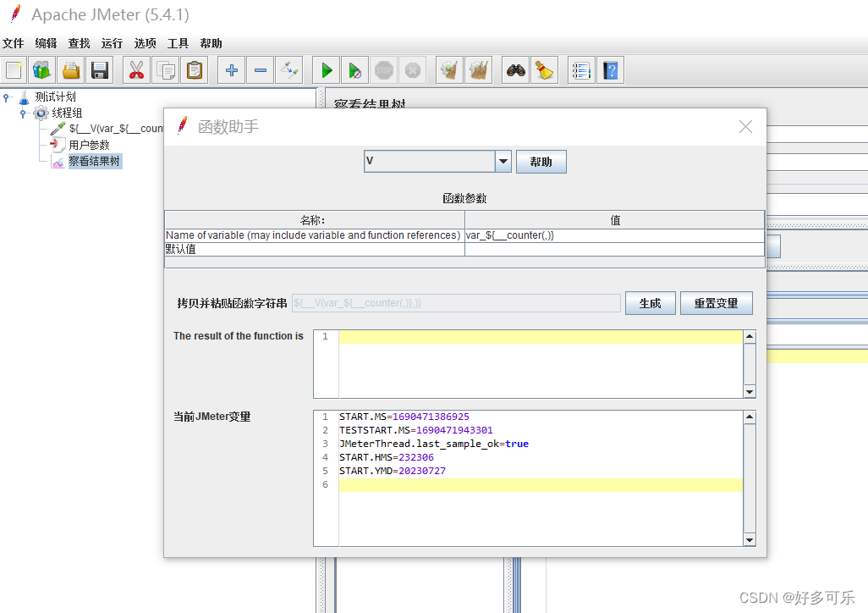Image resolution: width=868 pixels, height=613 pixels.
Task: Click the TESTSTART.MS variable line
Action: pos(415,430)
